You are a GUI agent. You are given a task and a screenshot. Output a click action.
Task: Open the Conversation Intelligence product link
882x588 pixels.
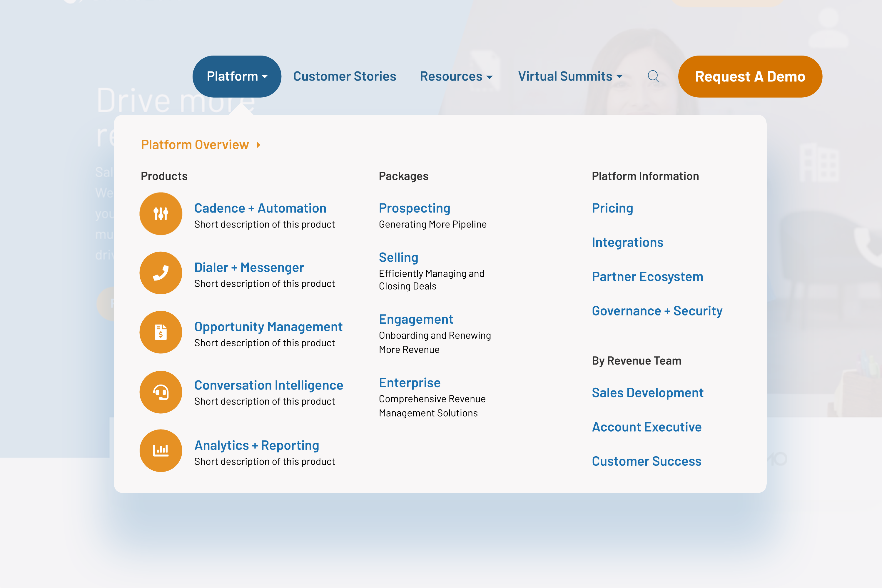pos(268,385)
